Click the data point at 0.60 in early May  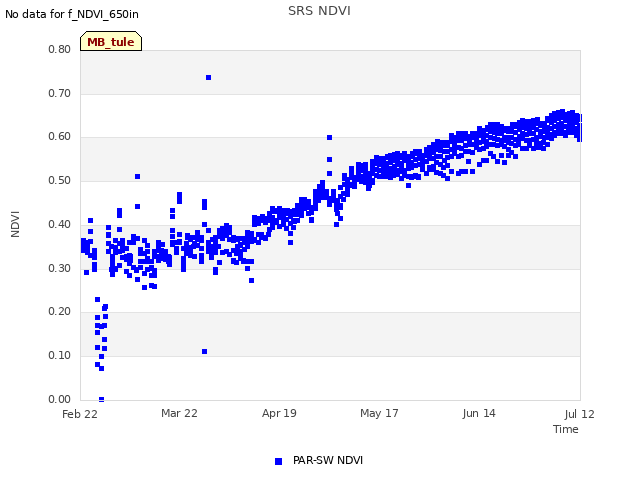tap(329, 138)
